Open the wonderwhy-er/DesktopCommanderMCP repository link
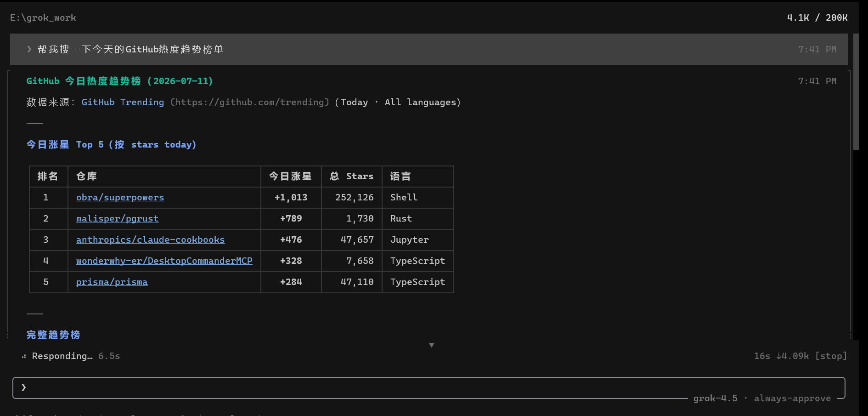Screen dimensions: 868x416 tap(164, 261)
